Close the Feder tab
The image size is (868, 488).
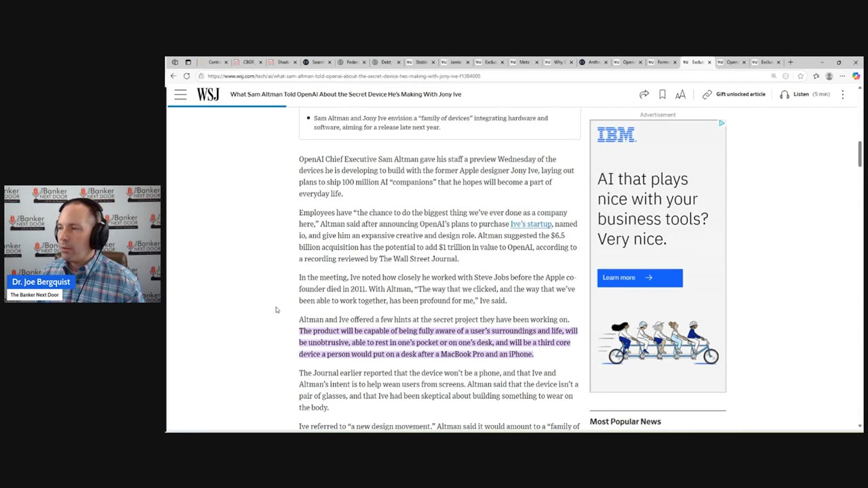[x=364, y=62]
